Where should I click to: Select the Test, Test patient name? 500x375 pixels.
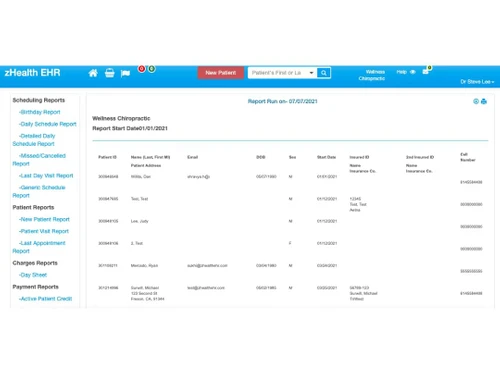[x=139, y=199]
